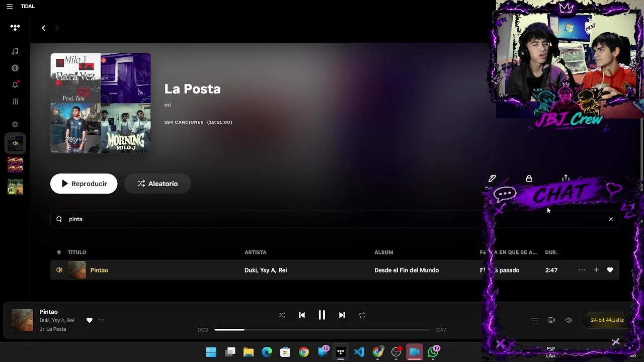Click the 24-bit 44.1kHz quality badge

[x=607, y=320]
